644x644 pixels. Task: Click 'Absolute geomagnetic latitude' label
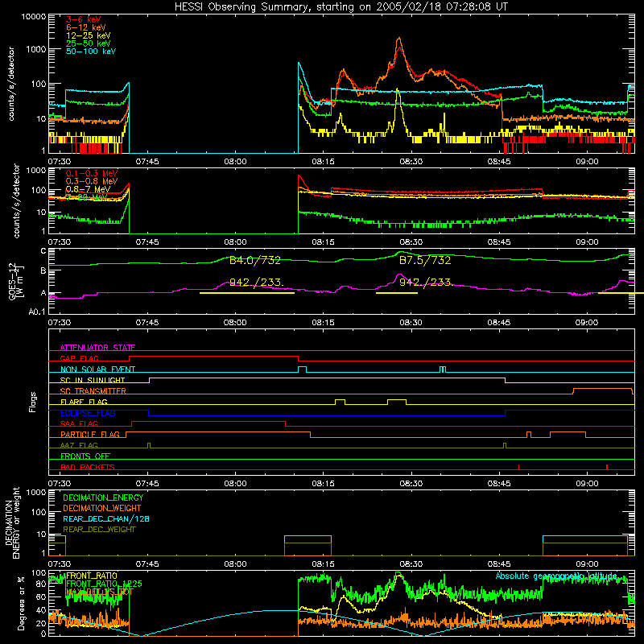pyautogui.click(x=556, y=576)
